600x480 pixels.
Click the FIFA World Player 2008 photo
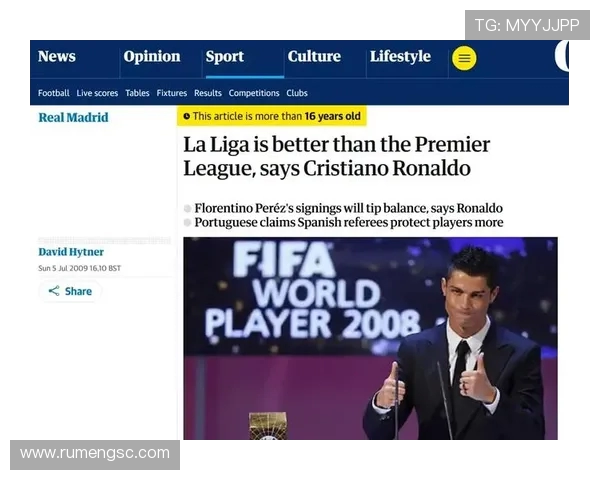(370, 338)
